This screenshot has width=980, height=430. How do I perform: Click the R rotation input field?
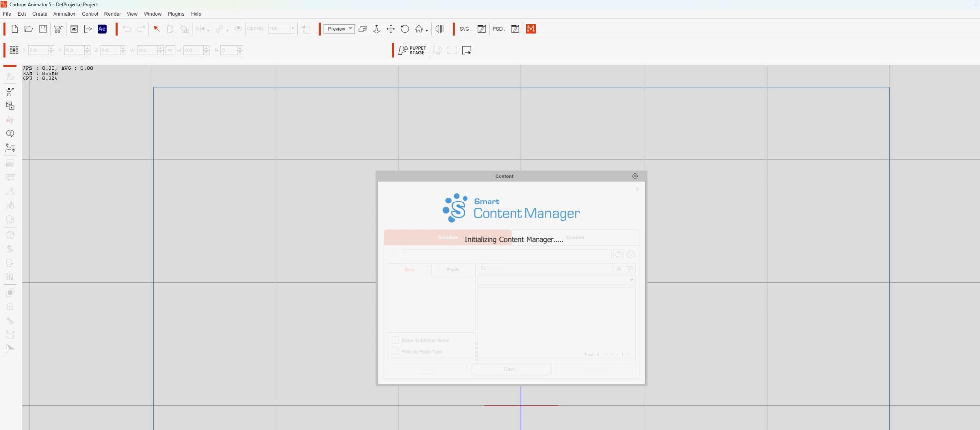click(x=228, y=50)
